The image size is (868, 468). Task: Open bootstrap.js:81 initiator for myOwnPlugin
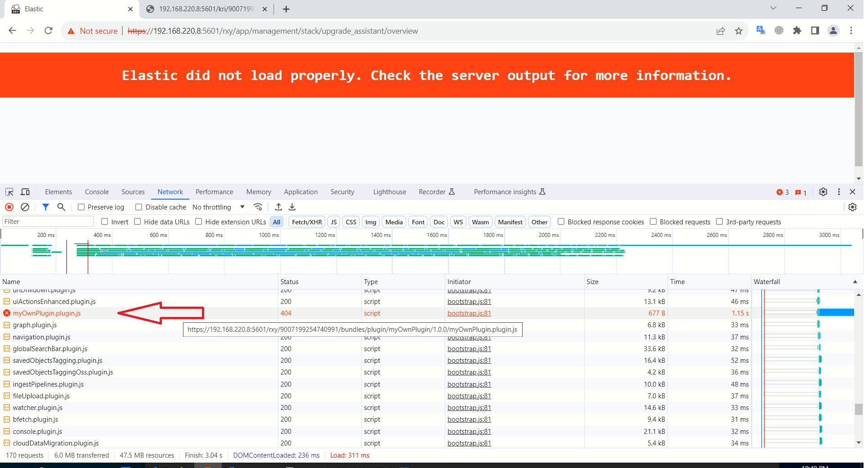(x=469, y=313)
